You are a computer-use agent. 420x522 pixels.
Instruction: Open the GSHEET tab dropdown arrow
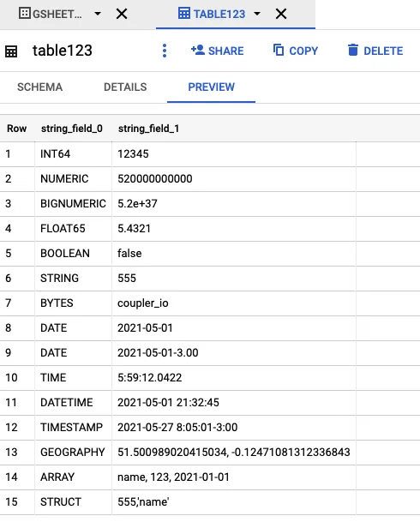[x=98, y=14]
